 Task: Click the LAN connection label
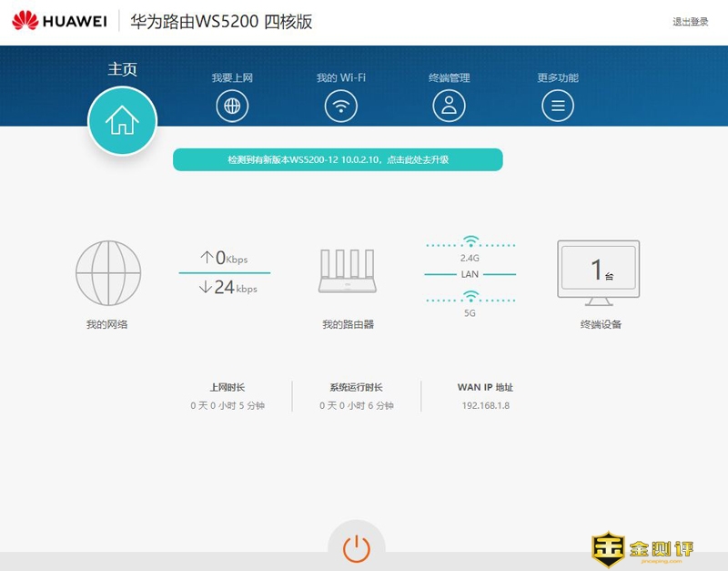coord(470,274)
